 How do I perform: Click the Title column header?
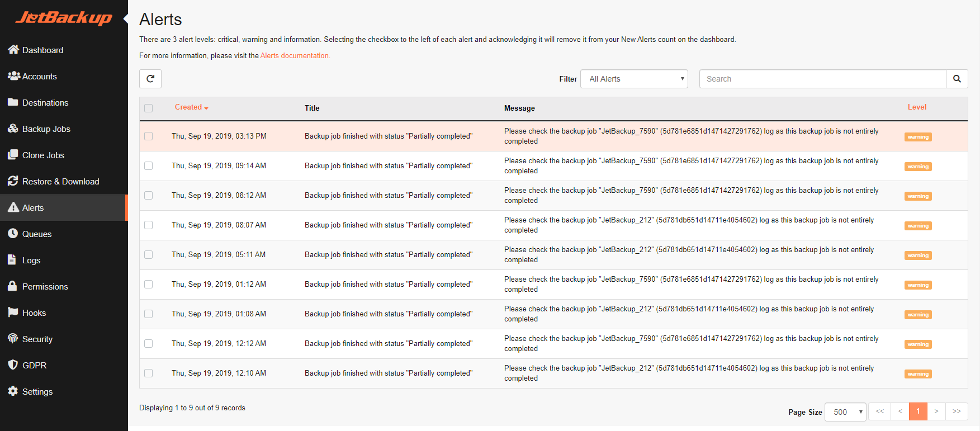(312, 108)
